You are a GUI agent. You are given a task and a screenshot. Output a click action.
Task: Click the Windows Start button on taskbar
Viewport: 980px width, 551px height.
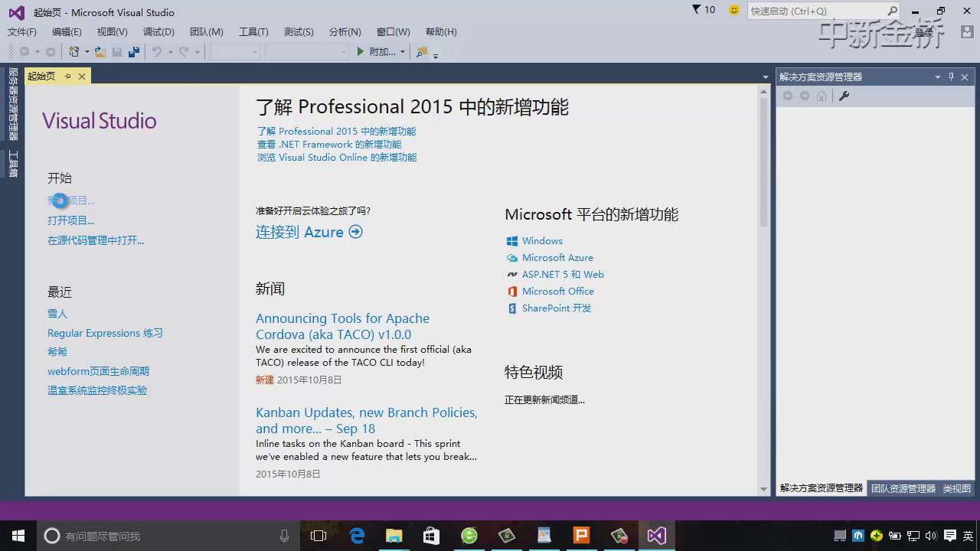(x=18, y=536)
